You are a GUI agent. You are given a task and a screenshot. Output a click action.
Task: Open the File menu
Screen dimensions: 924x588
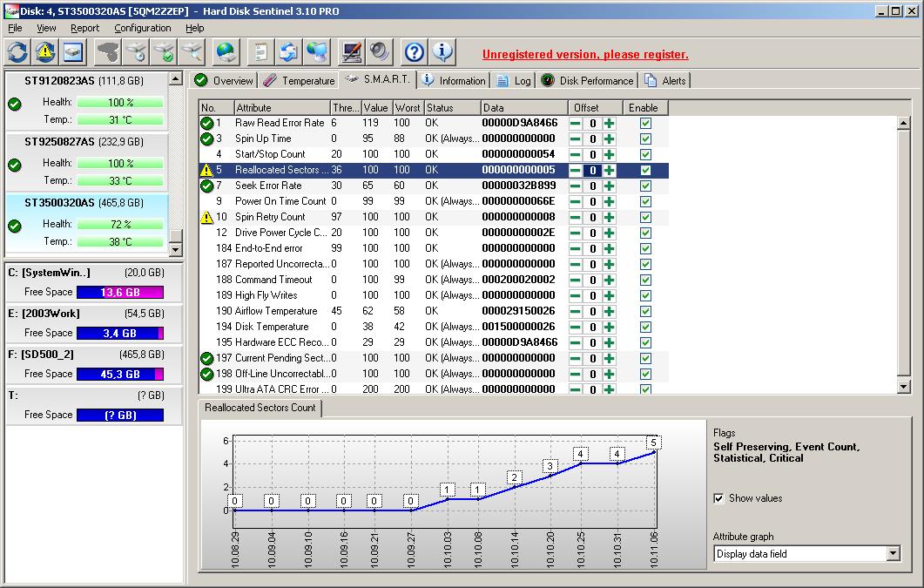coord(15,28)
